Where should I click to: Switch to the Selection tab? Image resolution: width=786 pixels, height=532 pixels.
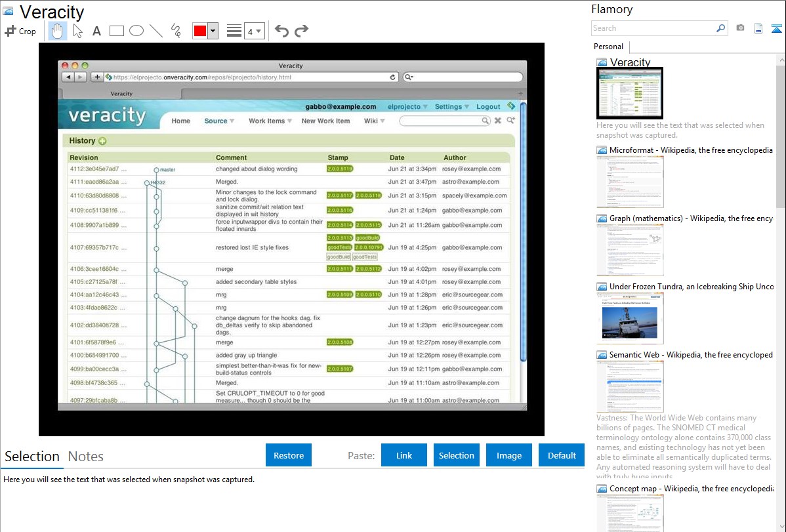click(x=32, y=457)
